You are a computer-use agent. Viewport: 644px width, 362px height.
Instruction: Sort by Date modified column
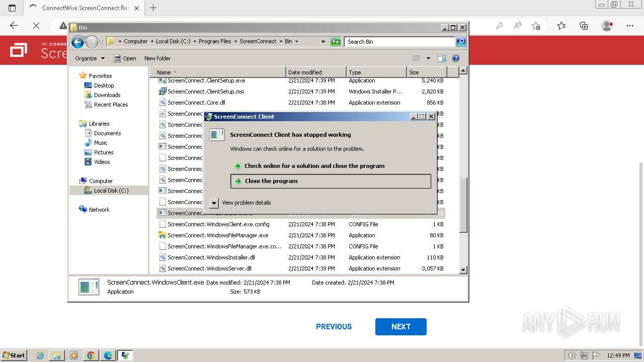tap(316, 72)
